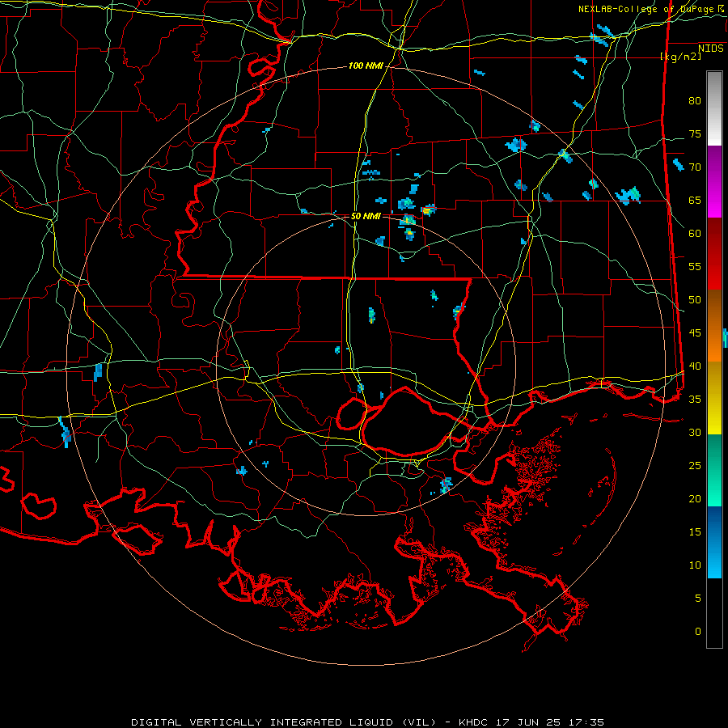Click the scale value 60
728x728 pixels.
[695, 234]
